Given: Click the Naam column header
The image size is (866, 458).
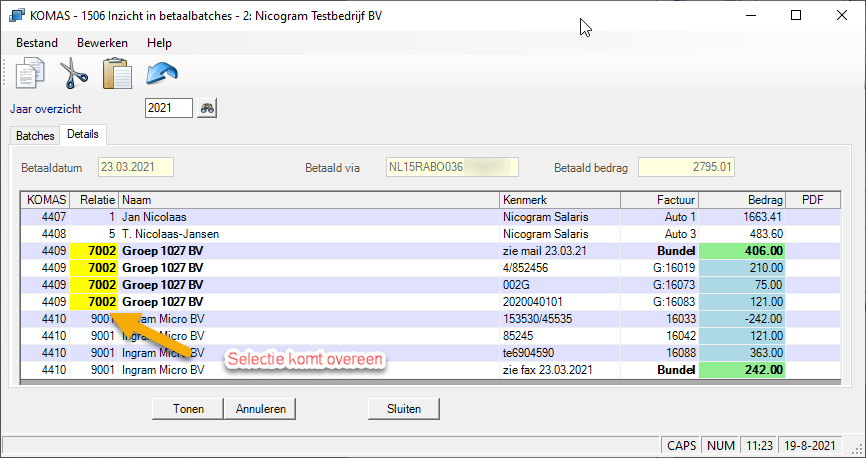Looking at the screenshot, I should [x=309, y=200].
